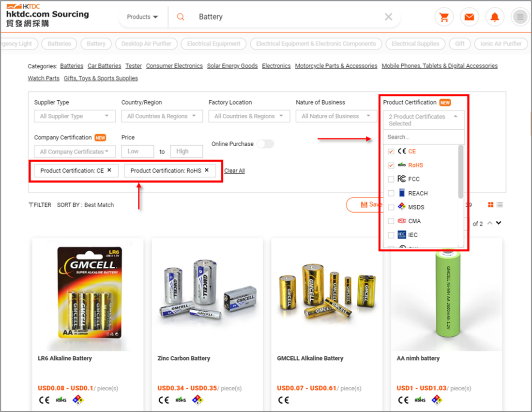The width and height of the screenshot is (532, 412).
Task: Select the Desktop Air Purifier chip
Action: pos(146,44)
